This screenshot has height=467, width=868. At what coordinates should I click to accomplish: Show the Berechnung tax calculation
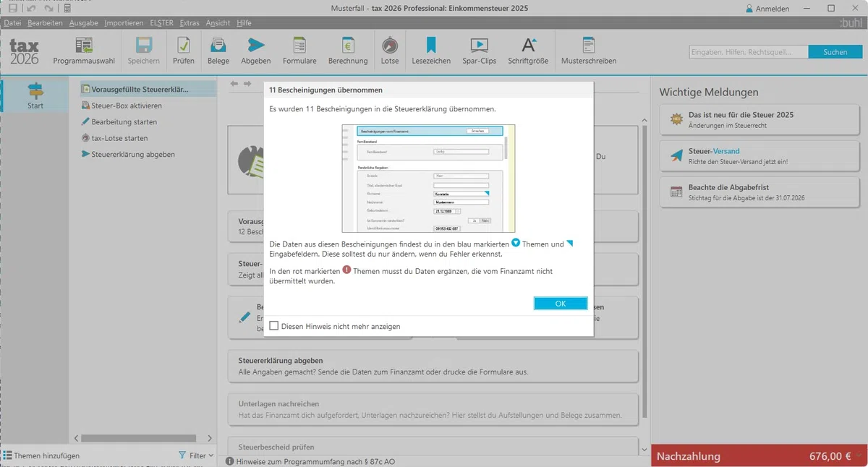pos(348,51)
